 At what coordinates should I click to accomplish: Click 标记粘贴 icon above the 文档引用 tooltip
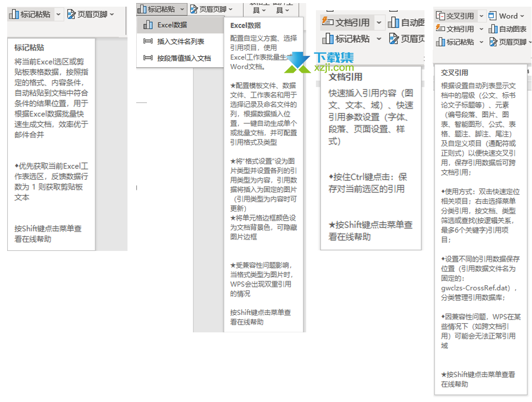328,39
